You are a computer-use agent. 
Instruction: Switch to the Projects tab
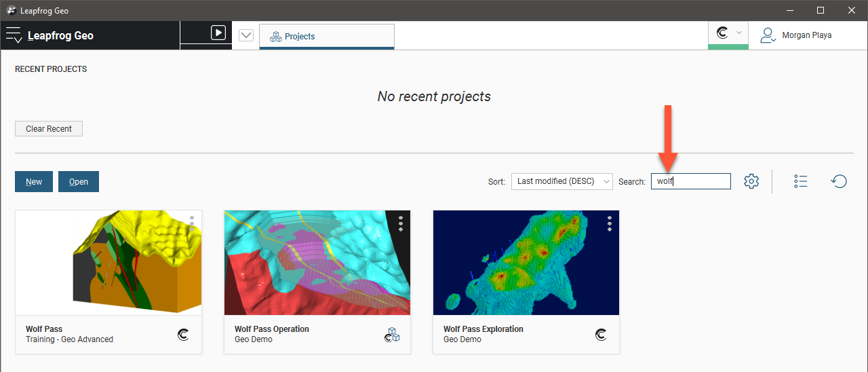(x=326, y=37)
